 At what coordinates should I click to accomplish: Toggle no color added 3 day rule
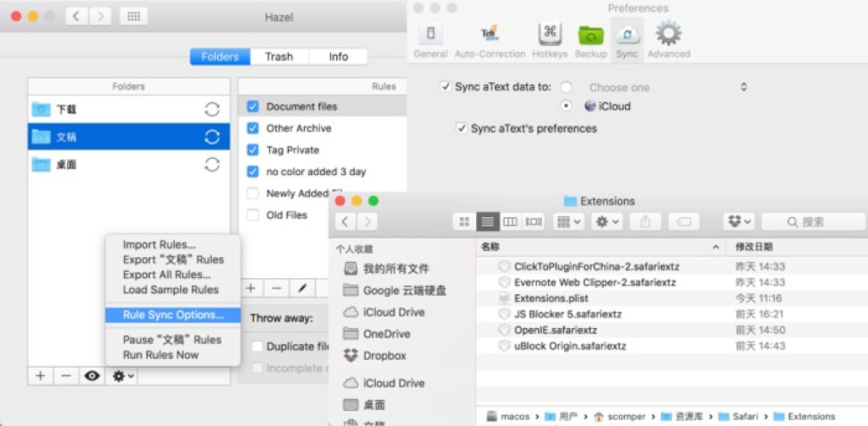pyautogui.click(x=253, y=172)
